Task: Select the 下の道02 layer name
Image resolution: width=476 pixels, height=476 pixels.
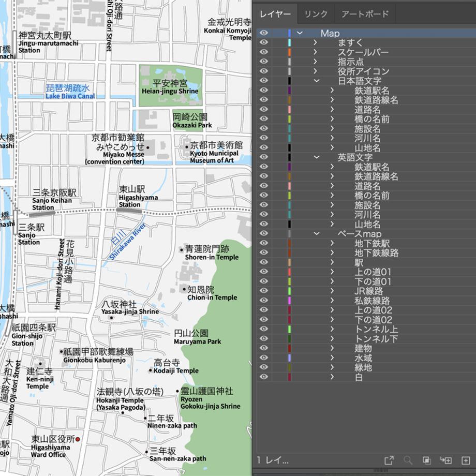Action: pos(374,319)
